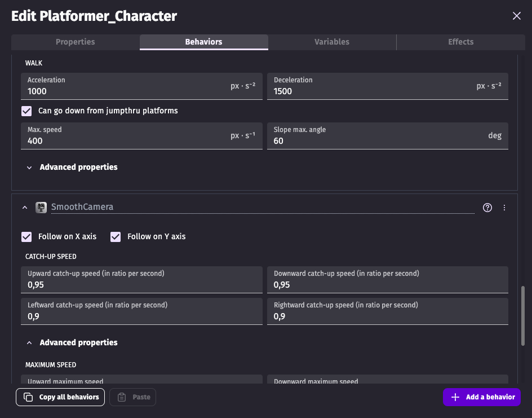Viewport: 532px width, 418px height.
Task: Go to the Effects tab
Action: pos(460,42)
